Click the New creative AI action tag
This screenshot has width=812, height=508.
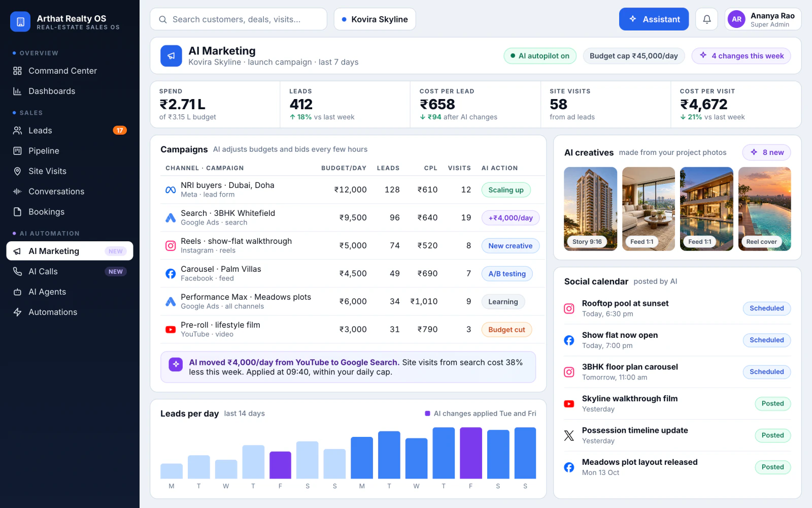[510, 246]
